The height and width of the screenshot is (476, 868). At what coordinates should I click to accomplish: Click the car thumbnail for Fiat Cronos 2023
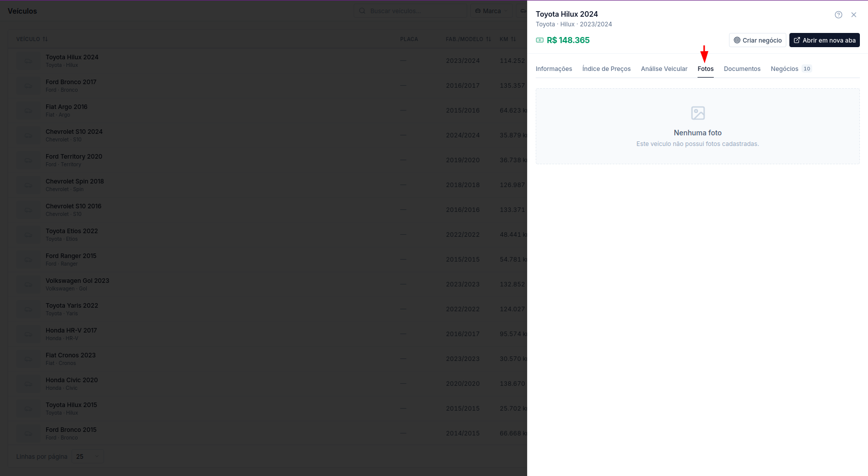click(x=28, y=359)
